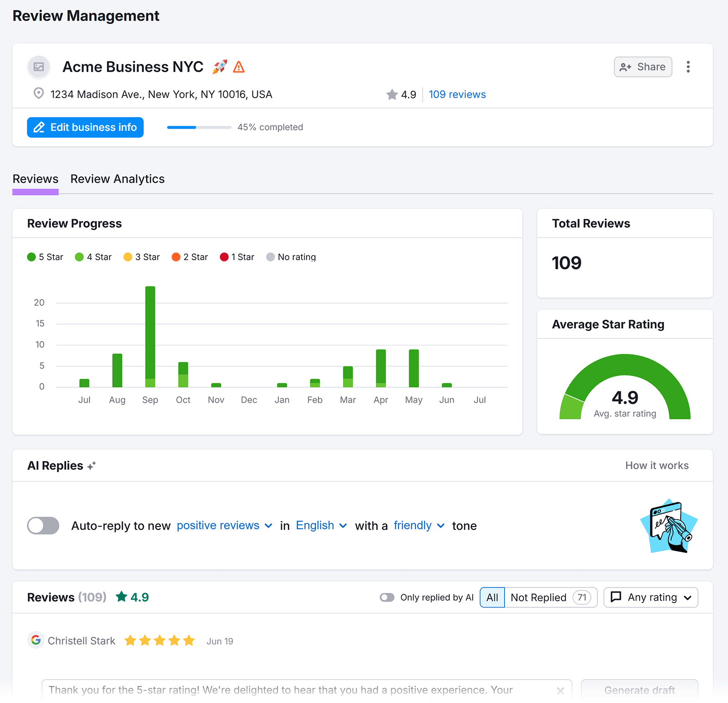728x703 pixels.
Task: Switch to the Review Analytics tab
Action: [x=117, y=179]
